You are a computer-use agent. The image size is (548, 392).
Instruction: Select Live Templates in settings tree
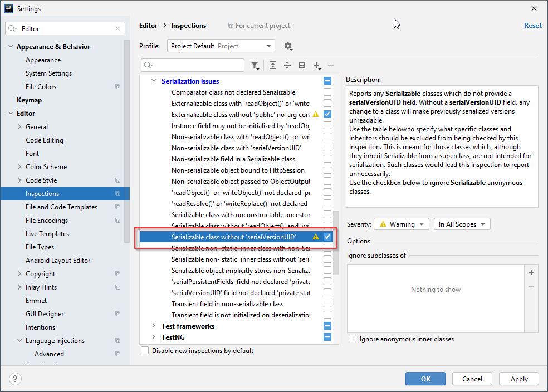point(47,234)
